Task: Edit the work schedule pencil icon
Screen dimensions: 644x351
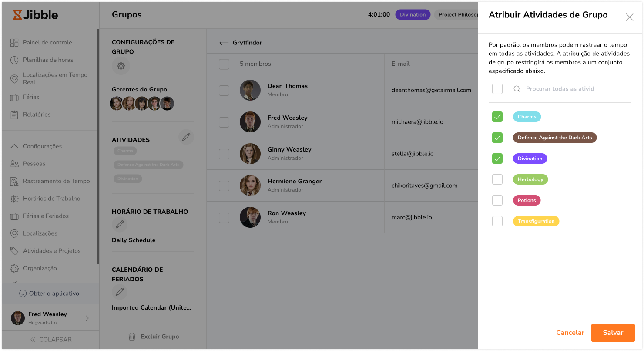Action: (x=120, y=225)
